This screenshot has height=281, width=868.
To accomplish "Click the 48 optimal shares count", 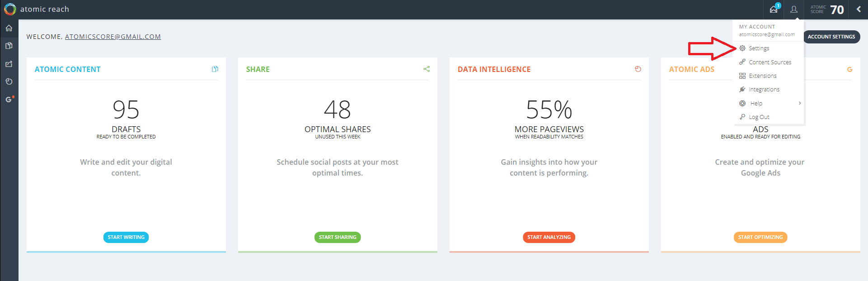I will click(338, 110).
